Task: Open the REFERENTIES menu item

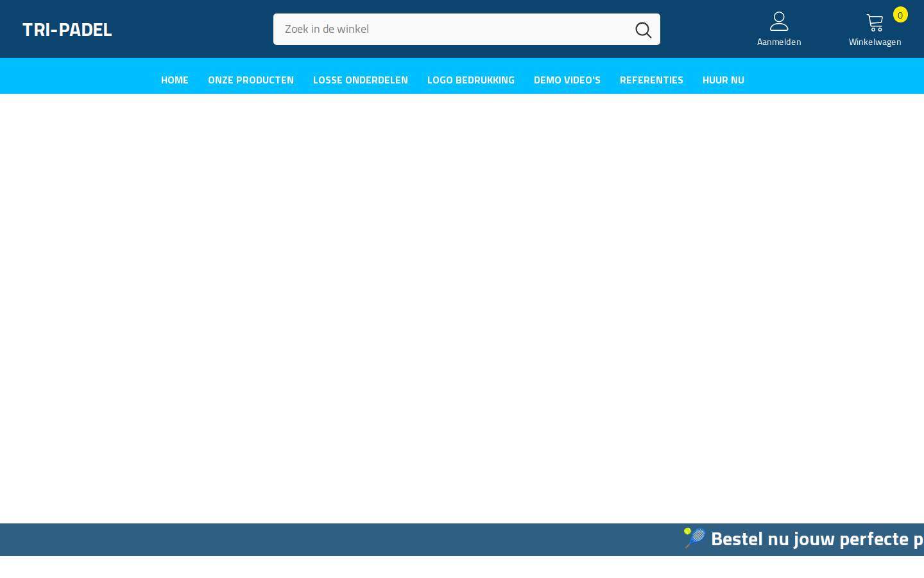Action: 651,80
